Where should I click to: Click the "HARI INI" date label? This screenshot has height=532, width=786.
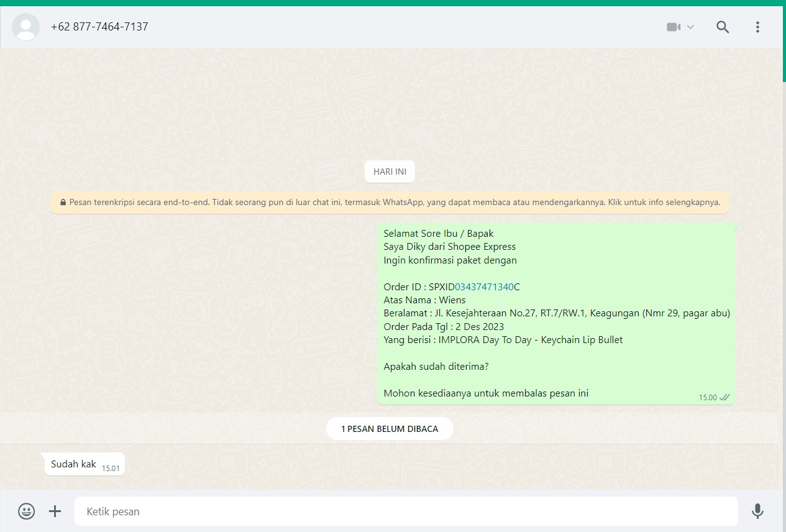(390, 172)
